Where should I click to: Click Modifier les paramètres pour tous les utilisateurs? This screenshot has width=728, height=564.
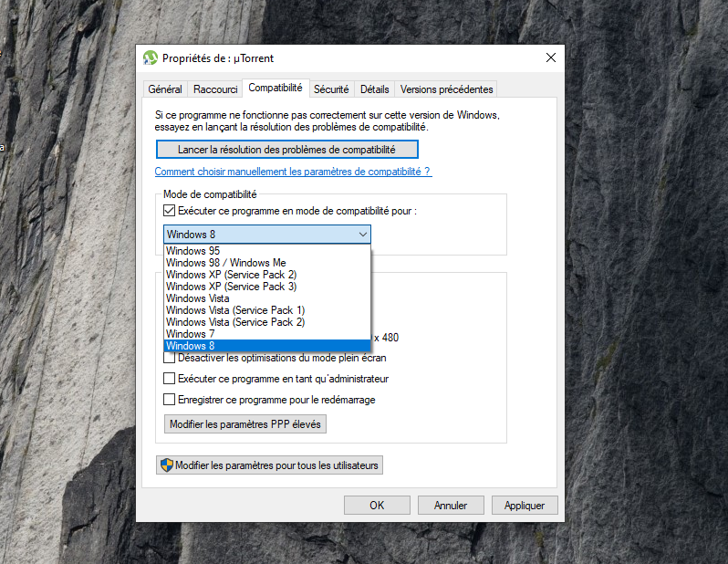tap(269, 465)
